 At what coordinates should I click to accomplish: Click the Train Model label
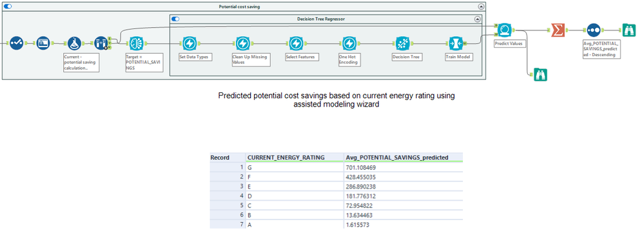458,57
